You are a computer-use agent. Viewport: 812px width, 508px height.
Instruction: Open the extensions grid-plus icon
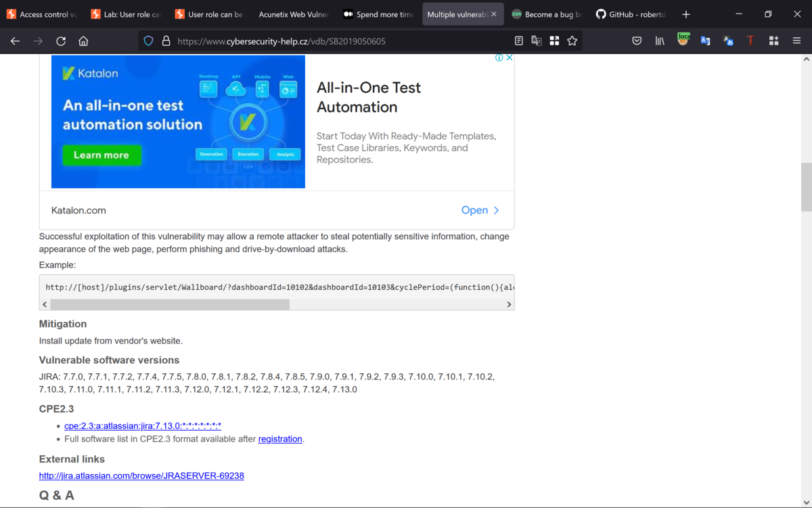tap(773, 41)
